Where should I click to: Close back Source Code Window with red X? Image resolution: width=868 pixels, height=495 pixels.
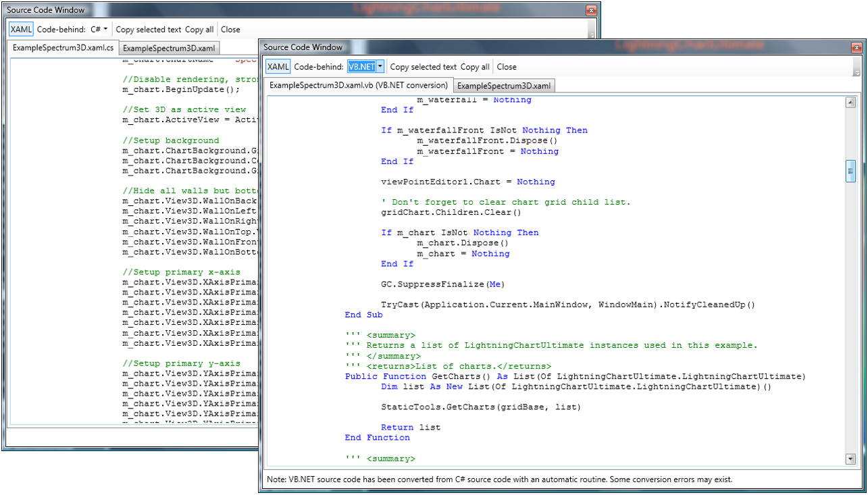[591, 9]
